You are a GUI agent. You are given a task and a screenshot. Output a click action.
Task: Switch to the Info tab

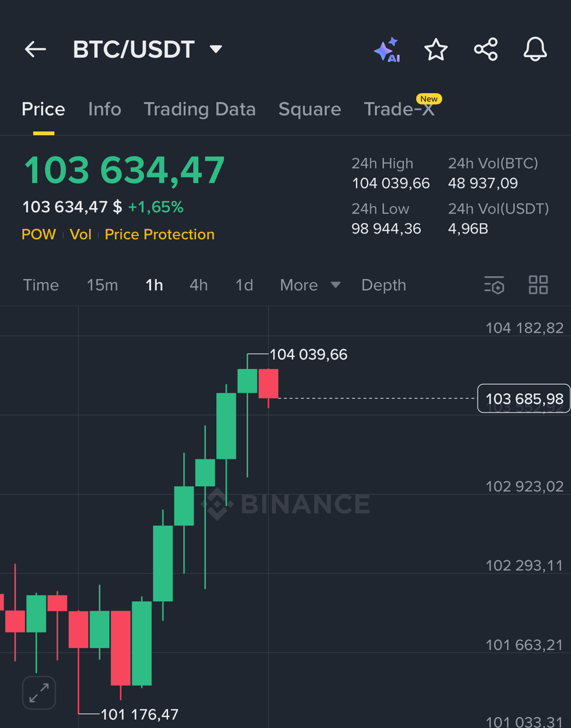(104, 109)
